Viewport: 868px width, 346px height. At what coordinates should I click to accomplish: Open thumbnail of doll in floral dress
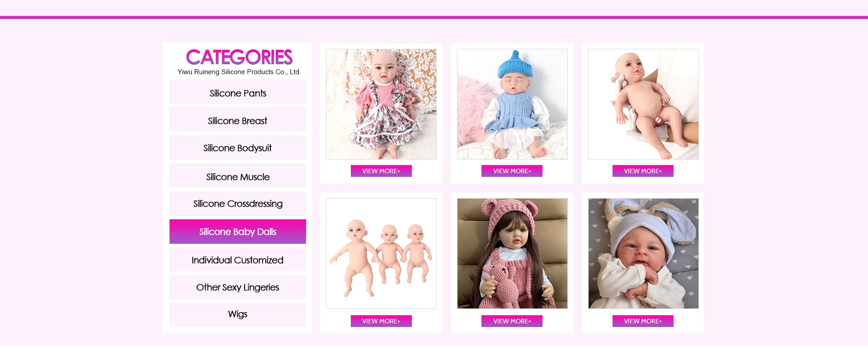[x=381, y=104]
